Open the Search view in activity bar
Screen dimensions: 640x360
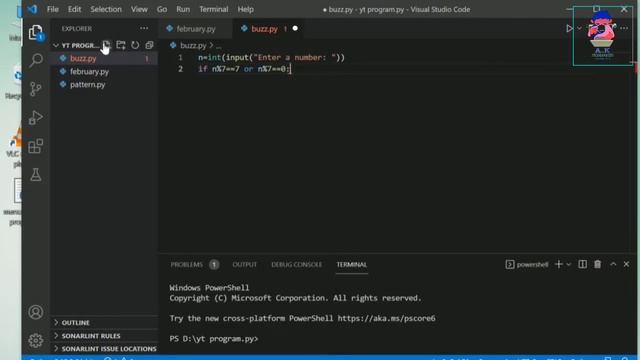click(36, 60)
